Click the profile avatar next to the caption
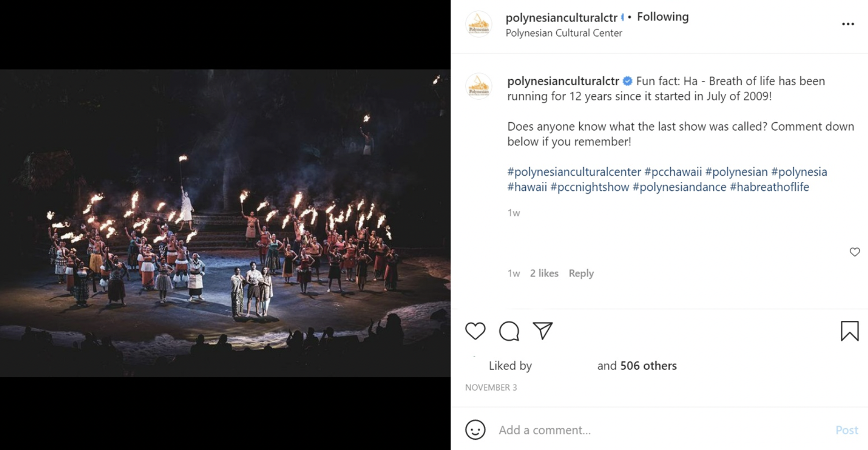The width and height of the screenshot is (868, 450). 479,85
